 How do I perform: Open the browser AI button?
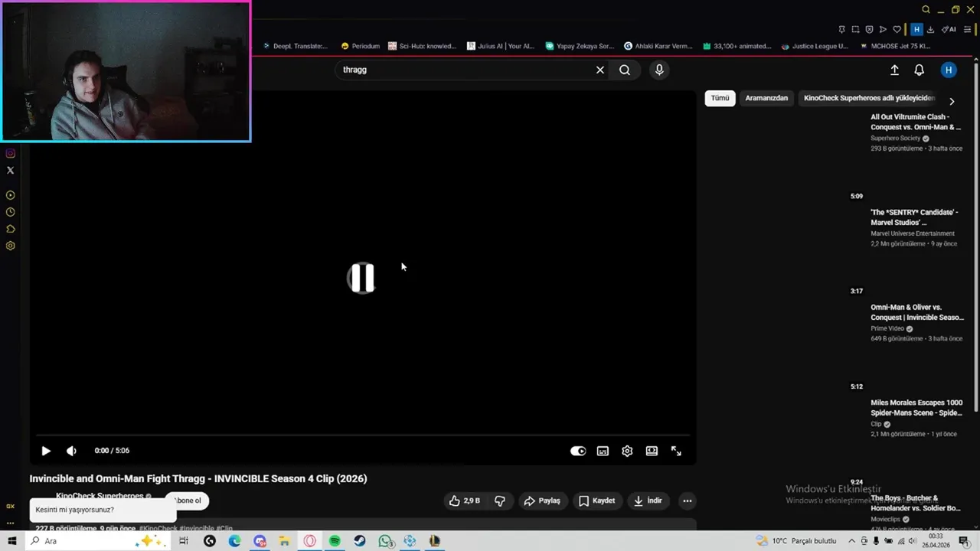[949, 30]
